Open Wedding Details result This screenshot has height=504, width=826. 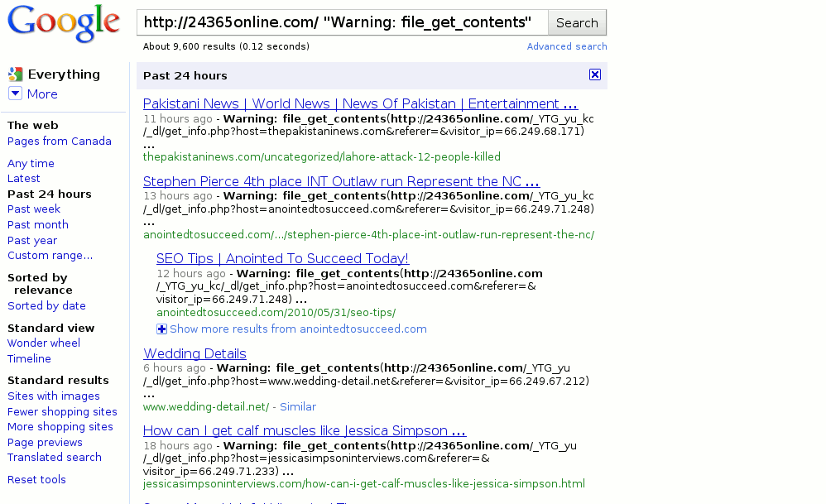point(194,354)
